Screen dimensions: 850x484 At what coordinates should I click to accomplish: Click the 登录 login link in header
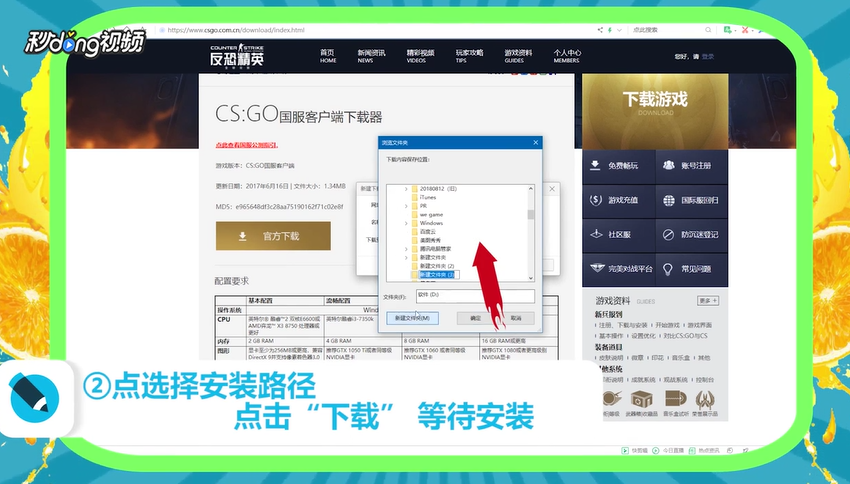[708, 56]
